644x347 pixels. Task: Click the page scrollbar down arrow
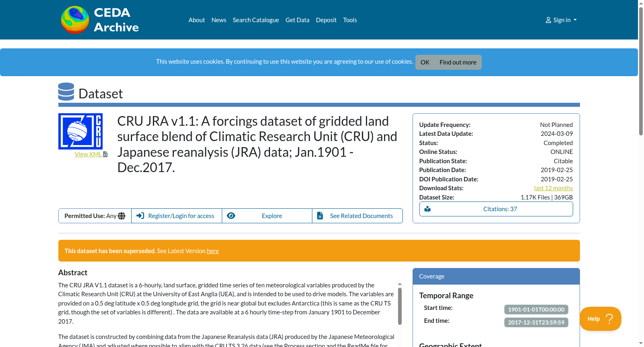pyautogui.click(x=641, y=344)
